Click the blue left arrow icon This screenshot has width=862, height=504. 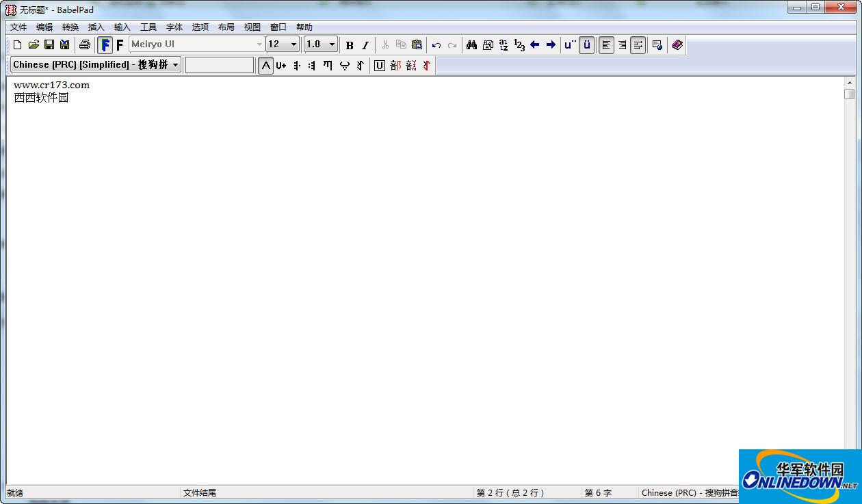[535, 45]
